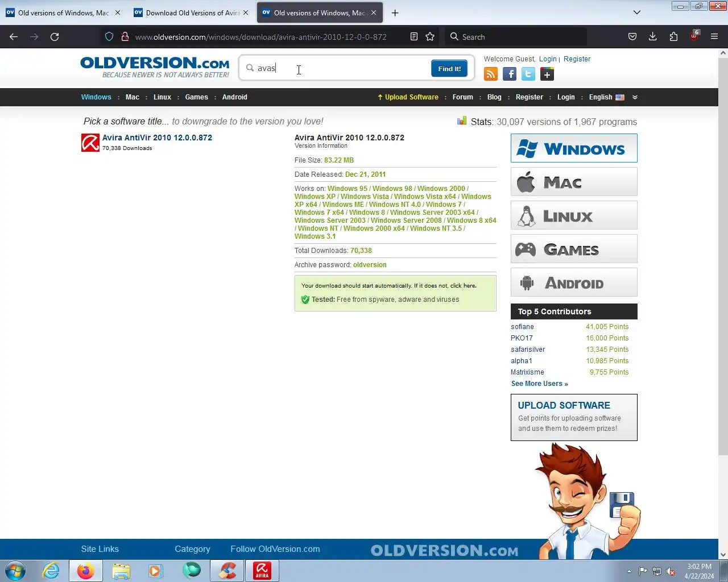The height and width of the screenshot is (582, 728).
Task: Click the padlock site info icon
Action: (125, 36)
